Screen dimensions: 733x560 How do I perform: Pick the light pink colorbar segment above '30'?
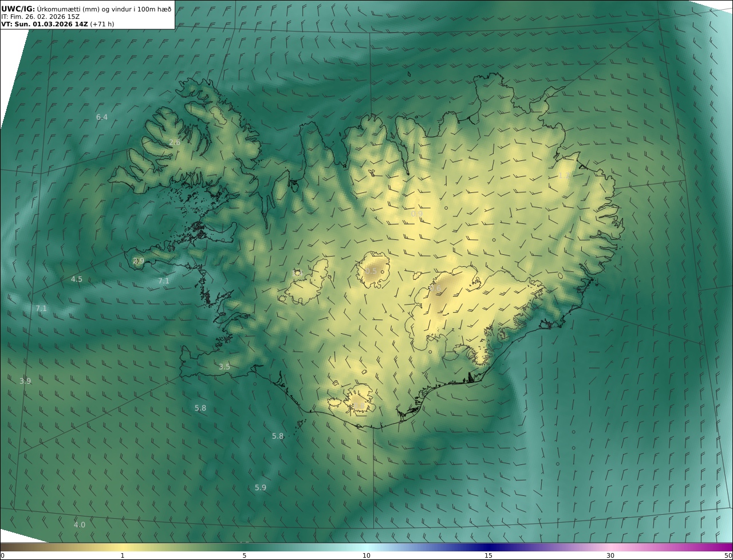coord(610,547)
